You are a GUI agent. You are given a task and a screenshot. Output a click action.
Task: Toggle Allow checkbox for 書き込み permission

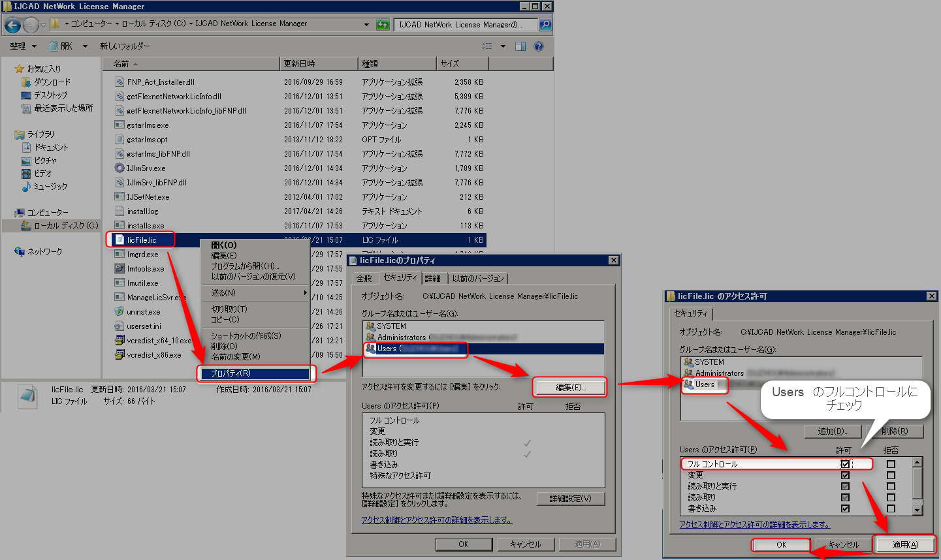(x=845, y=508)
